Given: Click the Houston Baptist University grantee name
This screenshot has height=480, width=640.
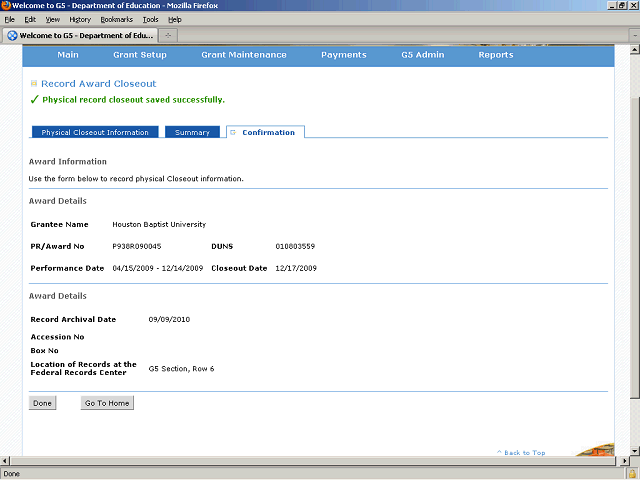Looking at the screenshot, I should (x=159, y=224).
